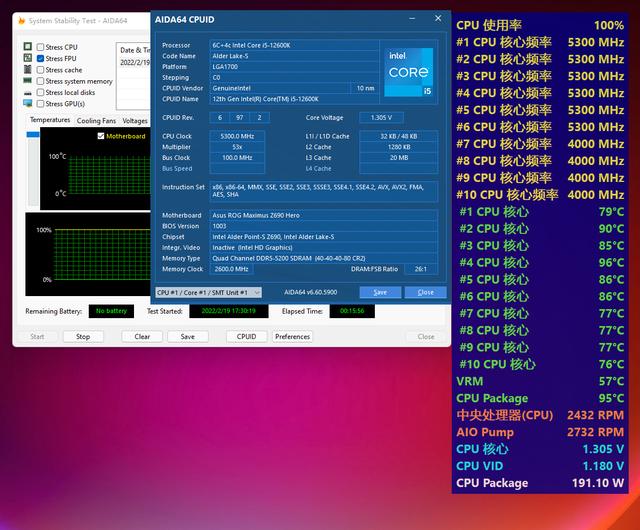Click the BIOS Version value 1003

point(324,226)
